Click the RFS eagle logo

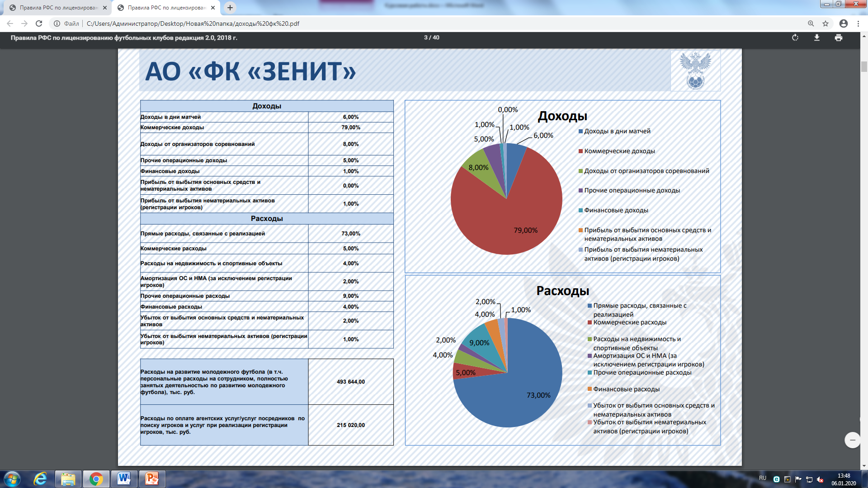(x=695, y=71)
